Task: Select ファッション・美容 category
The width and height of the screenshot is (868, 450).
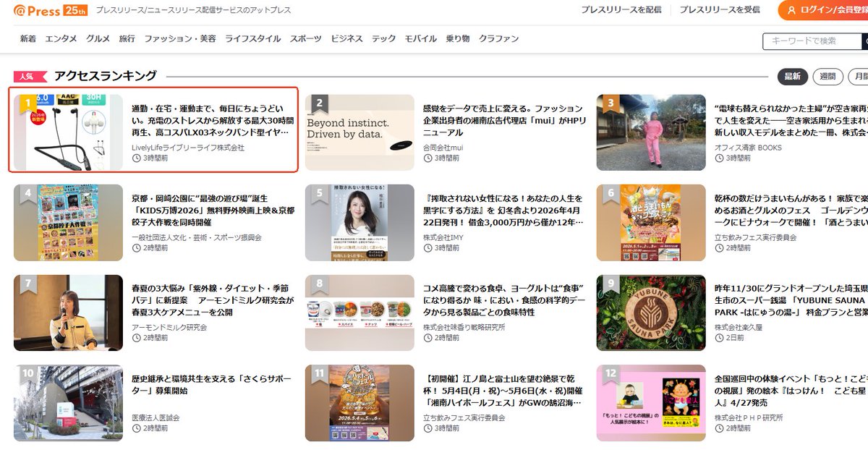Action: (x=180, y=38)
